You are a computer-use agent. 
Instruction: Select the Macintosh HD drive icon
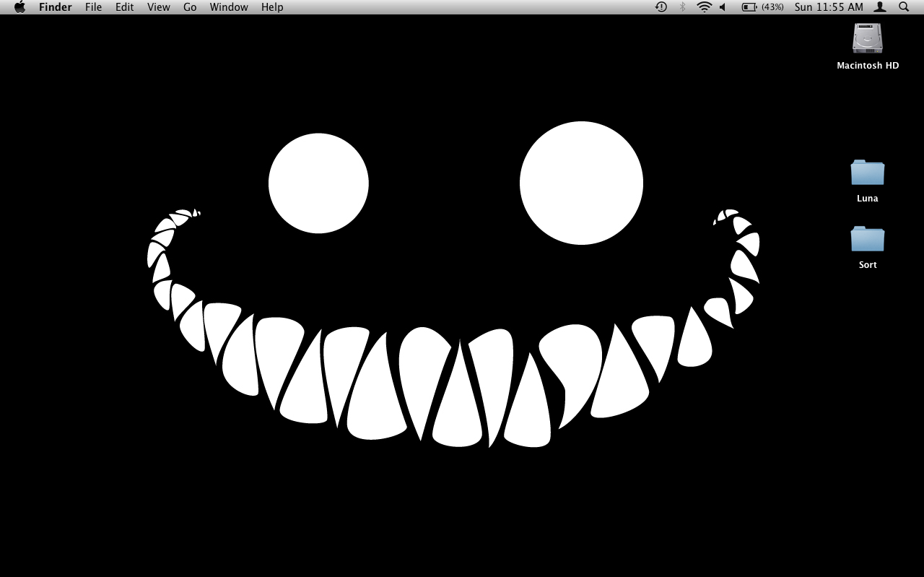[x=868, y=38]
